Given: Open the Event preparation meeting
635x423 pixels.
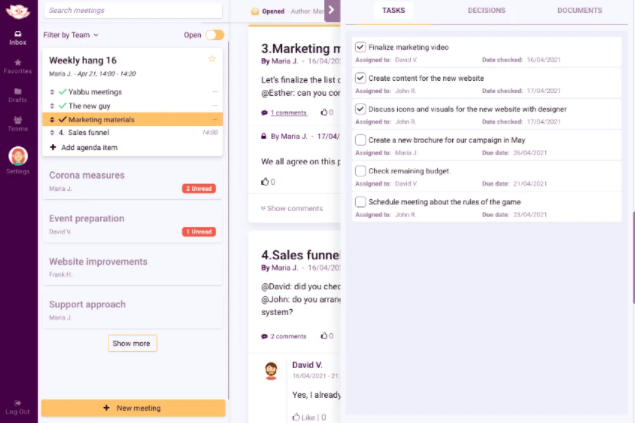Looking at the screenshot, I should tap(132, 224).
